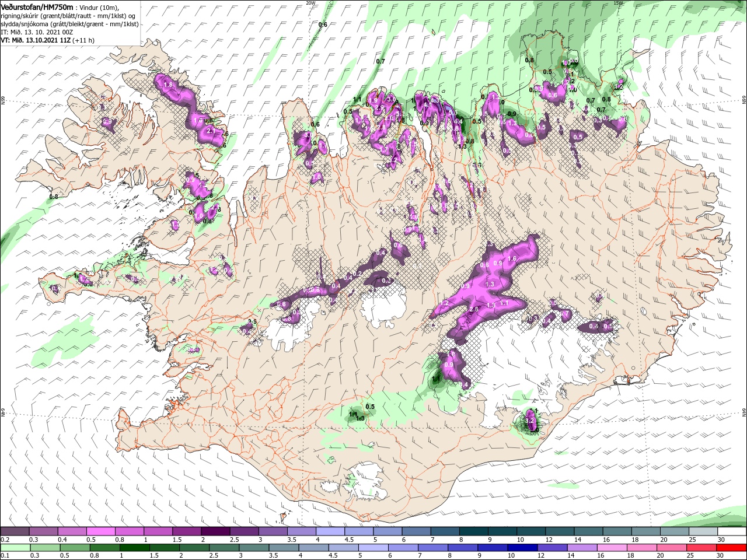Select the darkest green 1–1.5 rain legend swatch
Viewport: 747px width, 560px height.
click(134, 548)
